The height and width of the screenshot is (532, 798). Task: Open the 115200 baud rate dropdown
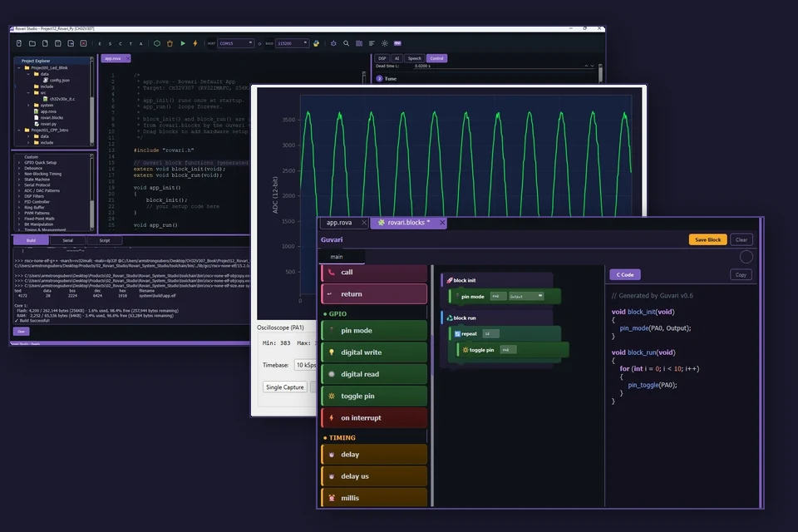(x=292, y=44)
